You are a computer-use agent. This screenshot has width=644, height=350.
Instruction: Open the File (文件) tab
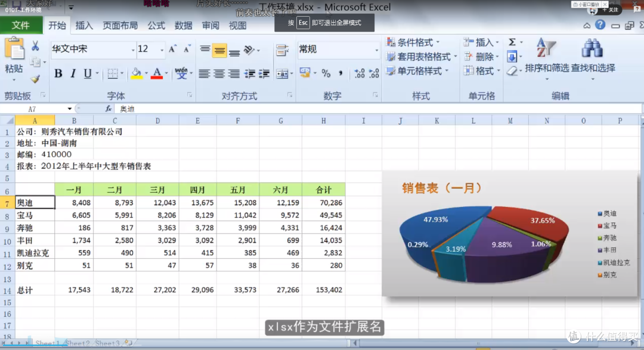click(21, 26)
